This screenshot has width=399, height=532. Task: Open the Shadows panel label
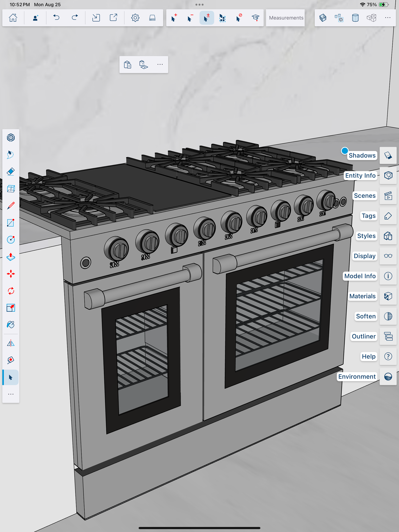(362, 155)
